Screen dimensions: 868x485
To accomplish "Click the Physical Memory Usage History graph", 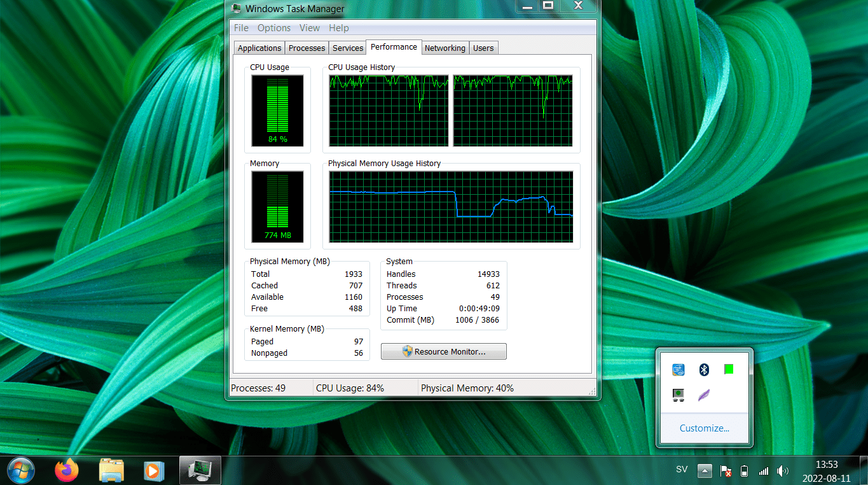I will (451, 207).
